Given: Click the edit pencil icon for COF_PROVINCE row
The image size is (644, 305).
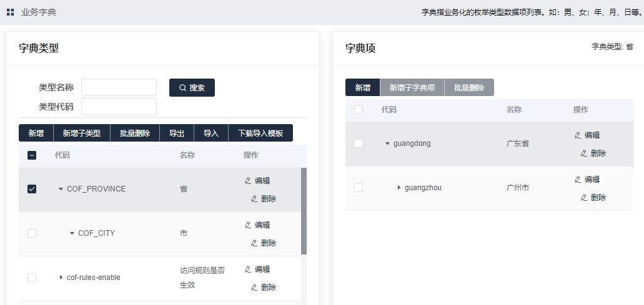Looking at the screenshot, I should click(x=248, y=181).
